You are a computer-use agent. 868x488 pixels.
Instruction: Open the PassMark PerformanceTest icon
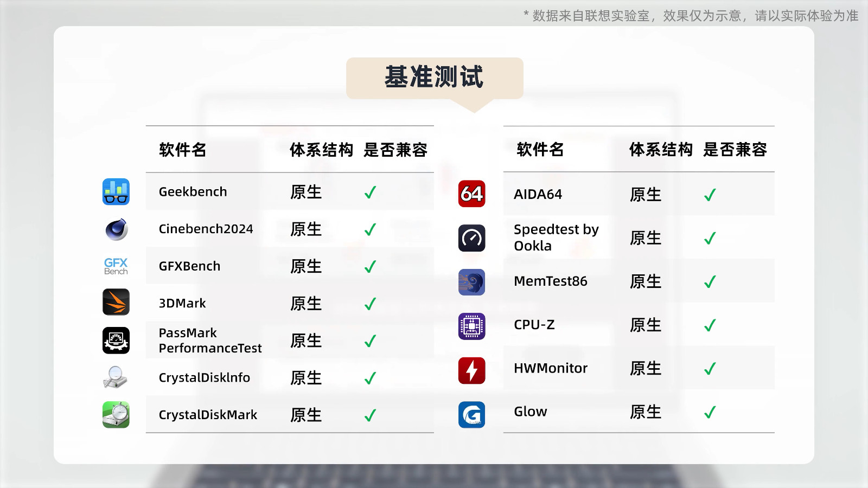coord(116,341)
